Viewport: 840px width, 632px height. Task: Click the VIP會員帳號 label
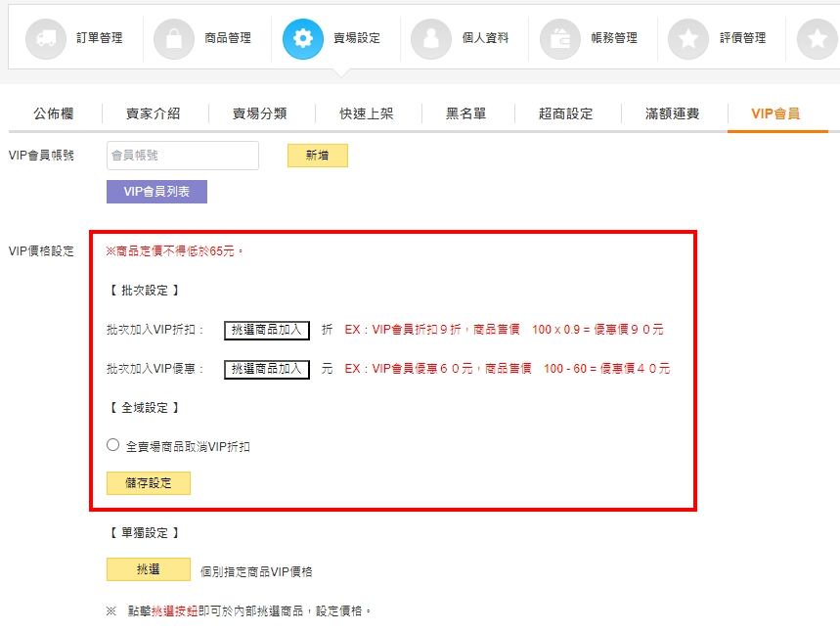coord(41,156)
